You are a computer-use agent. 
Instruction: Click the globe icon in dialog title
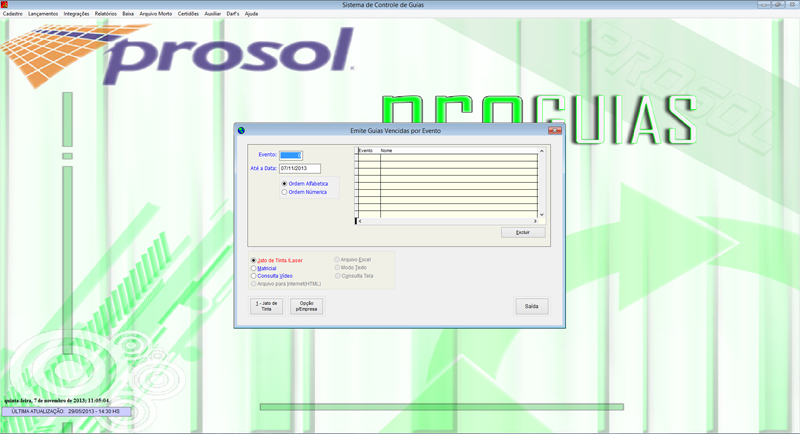[x=241, y=131]
